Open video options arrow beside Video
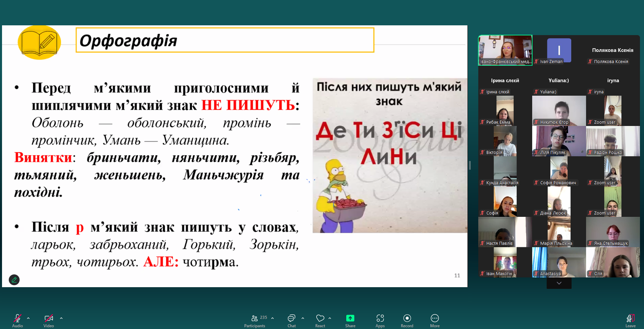The width and height of the screenshot is (644, 329). [x=61, y=318]
